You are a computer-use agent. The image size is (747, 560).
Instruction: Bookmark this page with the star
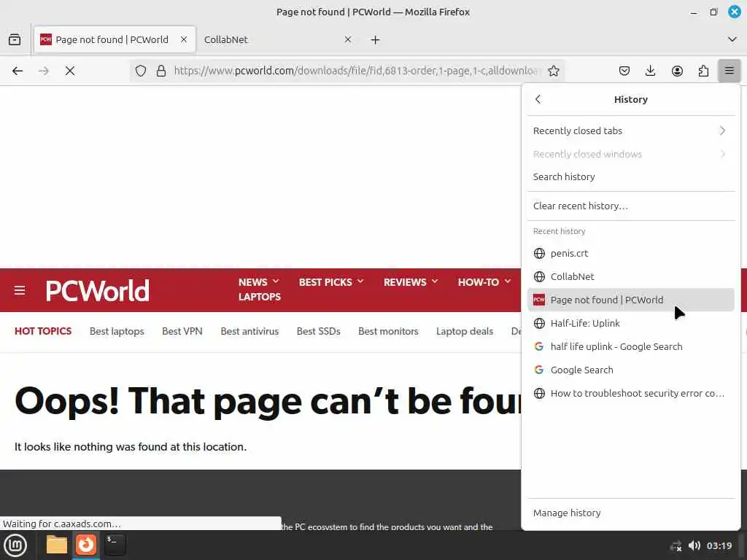[x=554, y=71]
